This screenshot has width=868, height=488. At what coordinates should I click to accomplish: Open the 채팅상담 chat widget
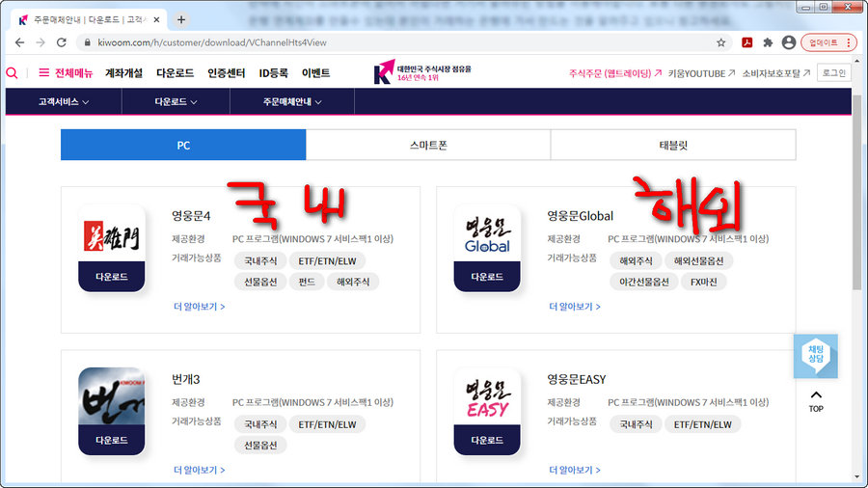[x=815, y=356]
